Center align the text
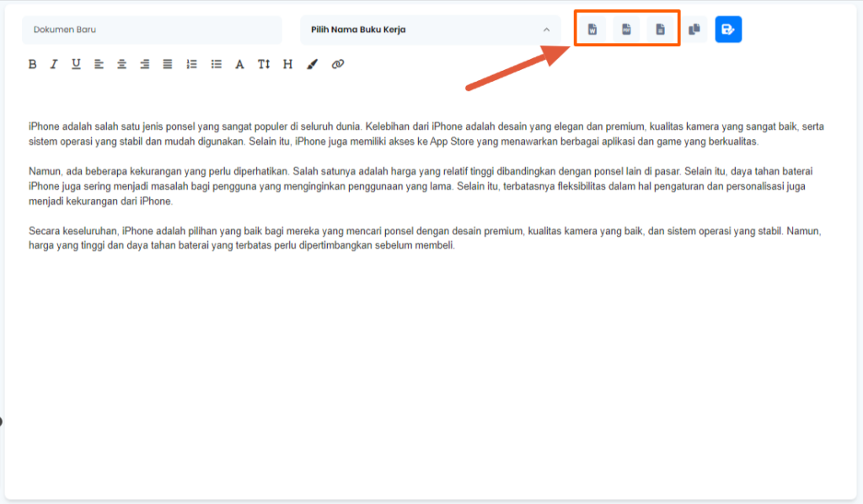 coord(121,64)
